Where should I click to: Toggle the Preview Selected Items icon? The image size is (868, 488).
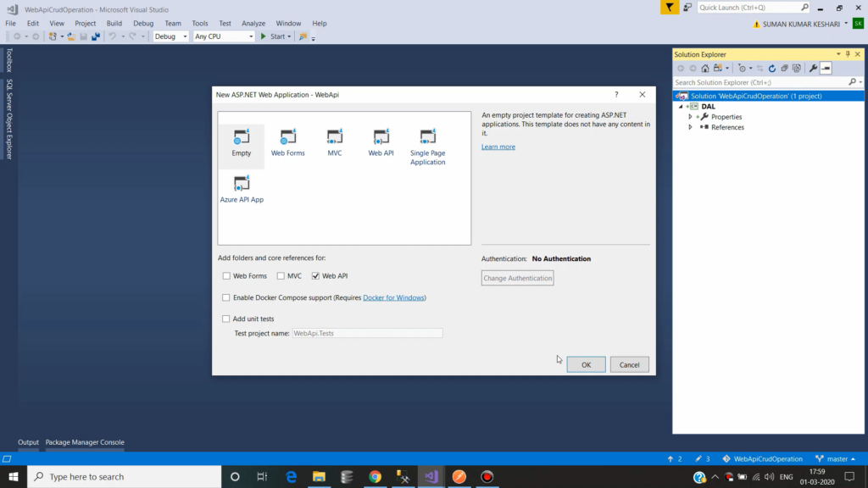(826, 68)
